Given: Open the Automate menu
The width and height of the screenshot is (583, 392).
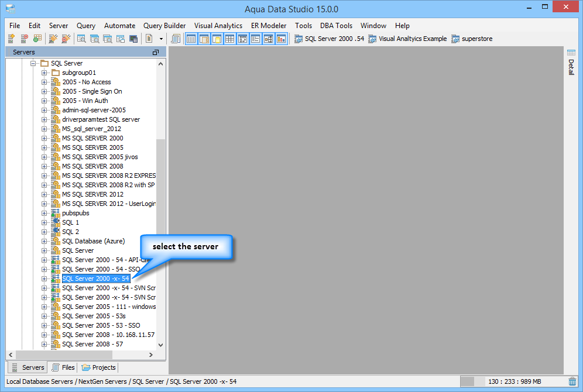Looking at the screenshot, I should click(x=120, y=26).
